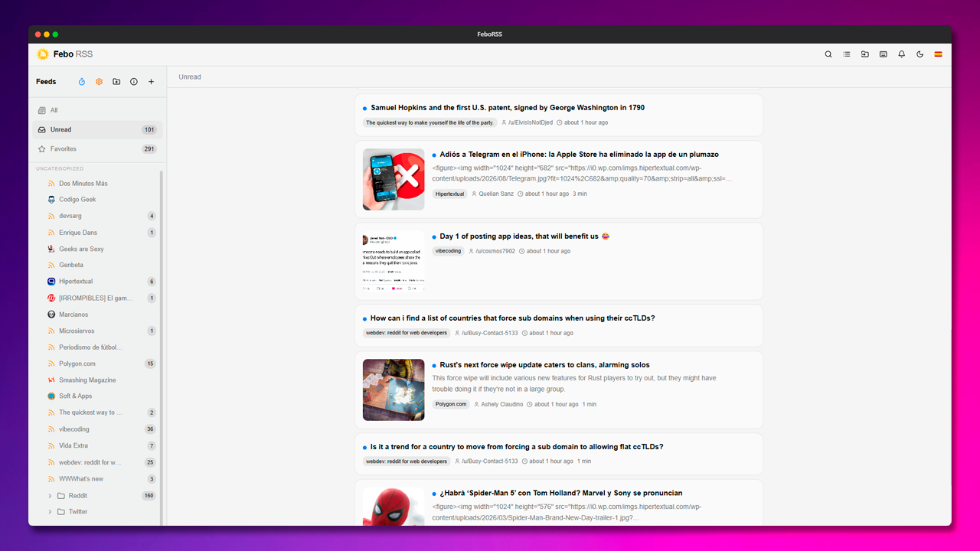
Task: Open the flat ccTLDs trend article
Action: point(517,447)
